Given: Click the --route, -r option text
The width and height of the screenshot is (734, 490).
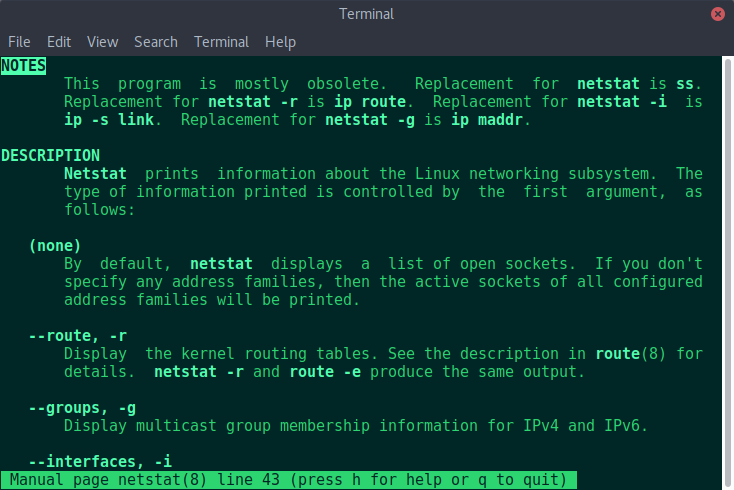Looking at the screenshot, I should pos(78,336).
